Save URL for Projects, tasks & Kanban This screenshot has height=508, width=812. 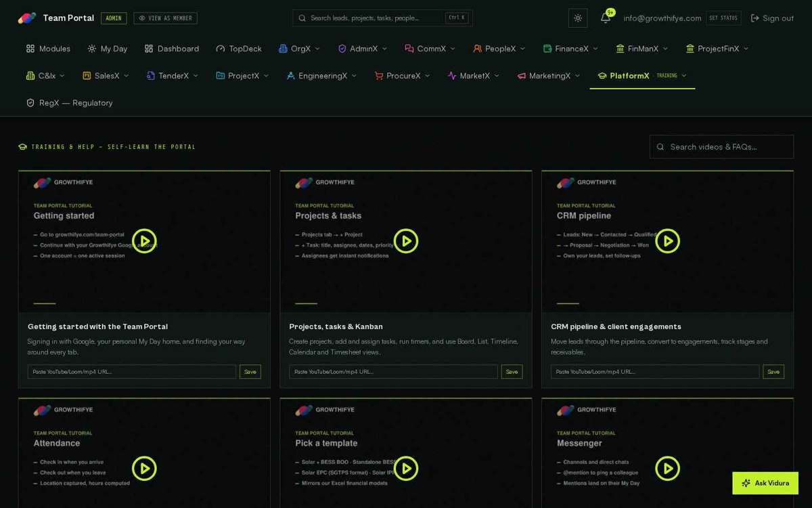512,371
